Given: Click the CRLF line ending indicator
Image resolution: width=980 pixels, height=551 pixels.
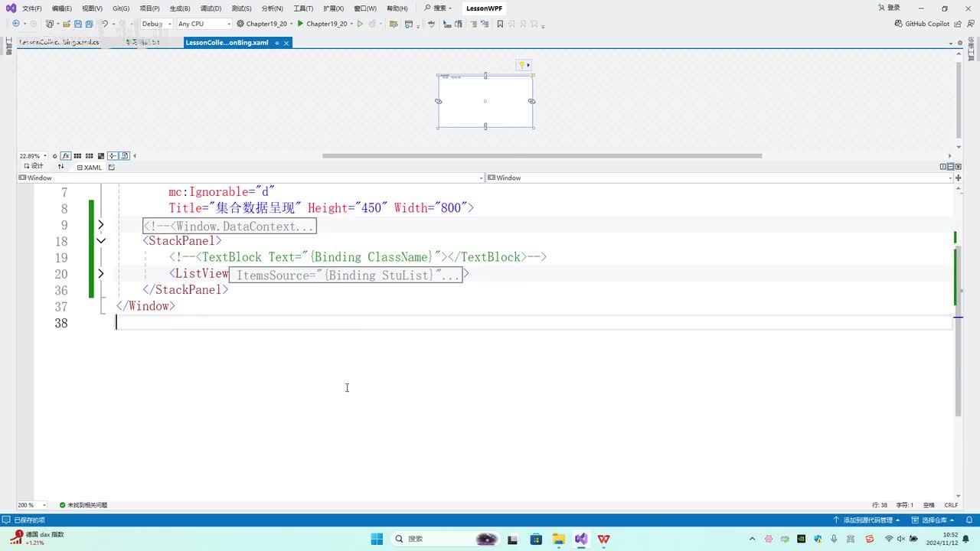Looking at the screenshot, I should pos(951,505).
